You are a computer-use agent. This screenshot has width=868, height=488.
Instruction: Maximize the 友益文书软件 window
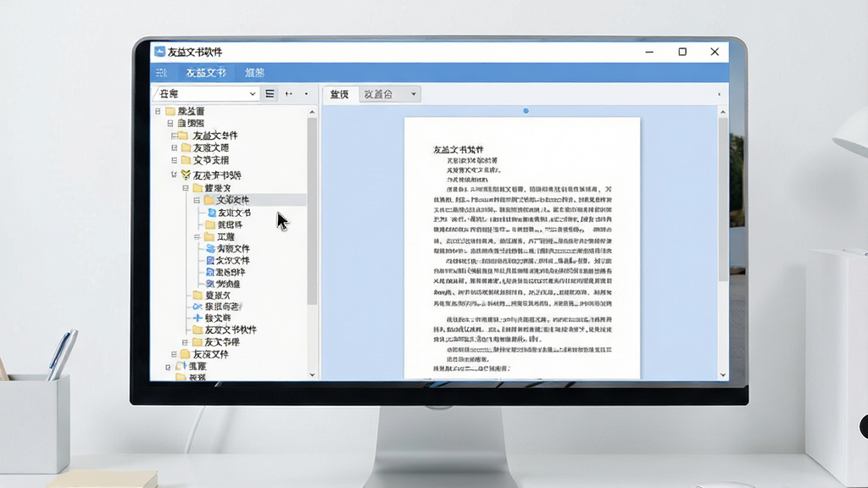coord(682,52)
